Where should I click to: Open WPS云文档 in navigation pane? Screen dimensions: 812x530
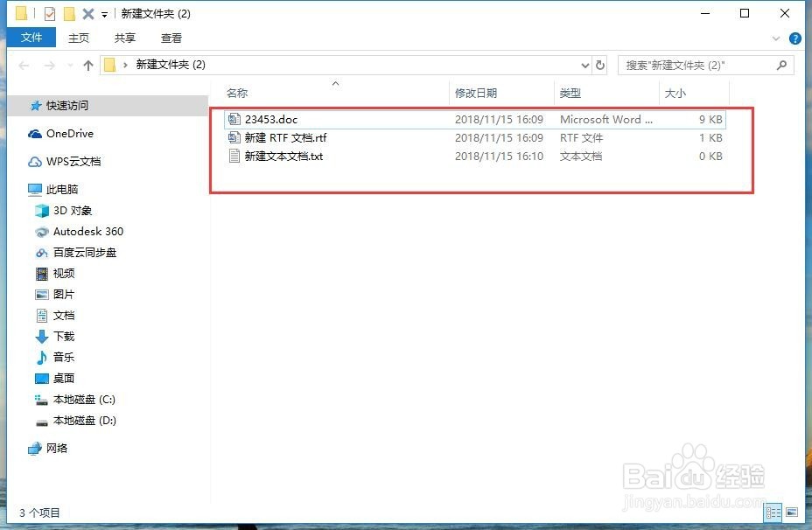pos(73,162)
